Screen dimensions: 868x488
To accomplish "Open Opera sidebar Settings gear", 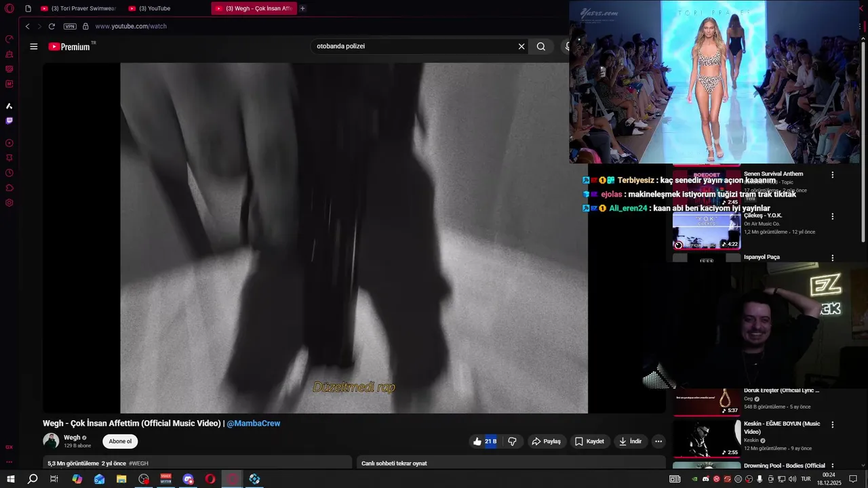I will [x=9, y=203].
